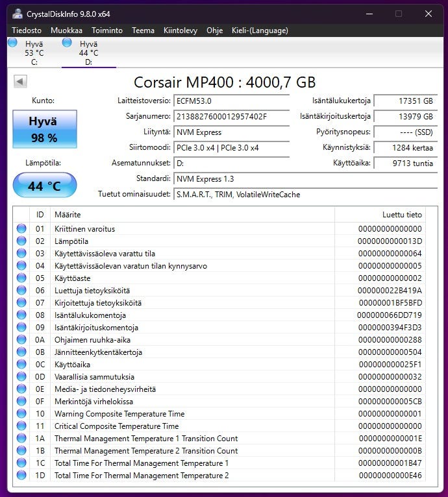Click the Corsair MP400 : 4000,7 GB title

point(225,82)
